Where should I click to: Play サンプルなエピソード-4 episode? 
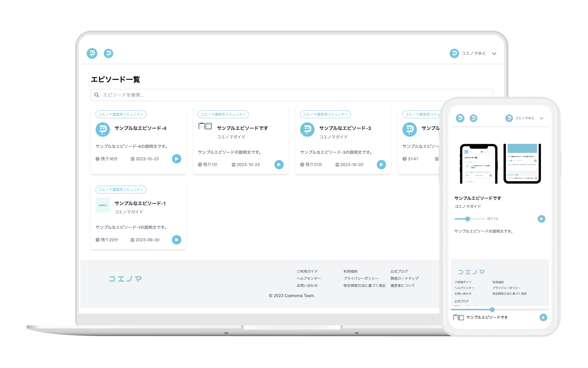pyautogui.click(x=176, y=159)
